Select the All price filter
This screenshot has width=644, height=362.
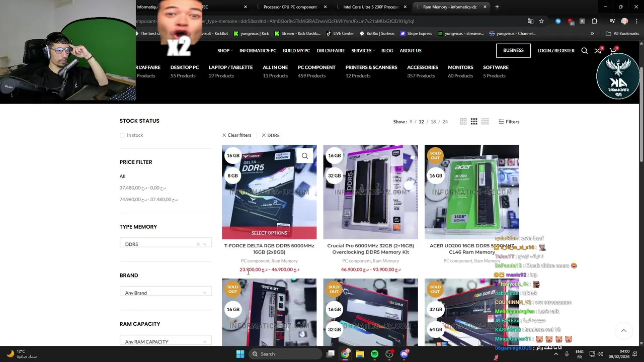[122, 176]
